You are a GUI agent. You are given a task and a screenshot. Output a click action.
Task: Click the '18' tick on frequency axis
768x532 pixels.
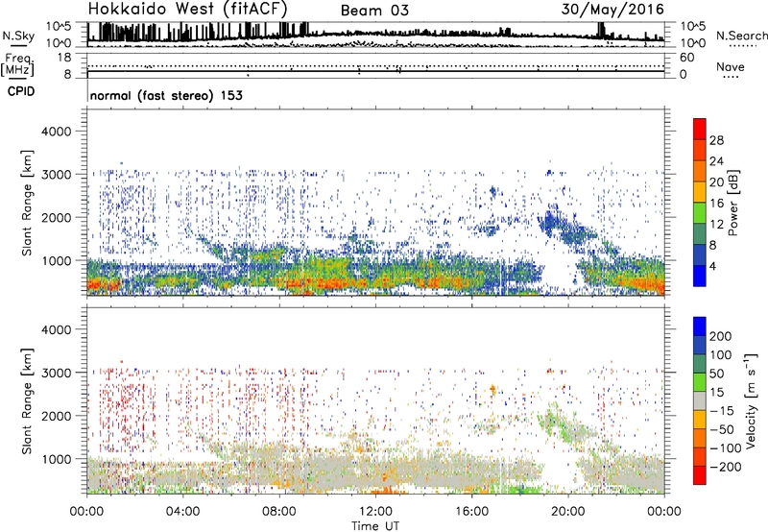[64, 58]
